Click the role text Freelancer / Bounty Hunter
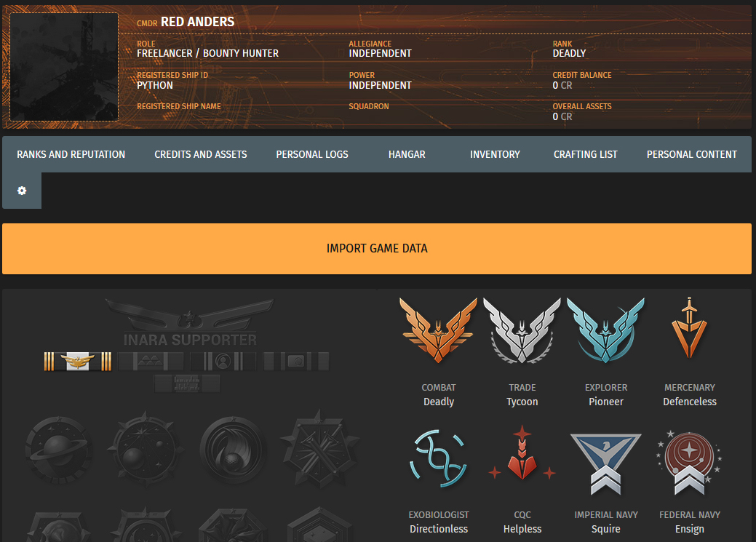 (208, 54)
